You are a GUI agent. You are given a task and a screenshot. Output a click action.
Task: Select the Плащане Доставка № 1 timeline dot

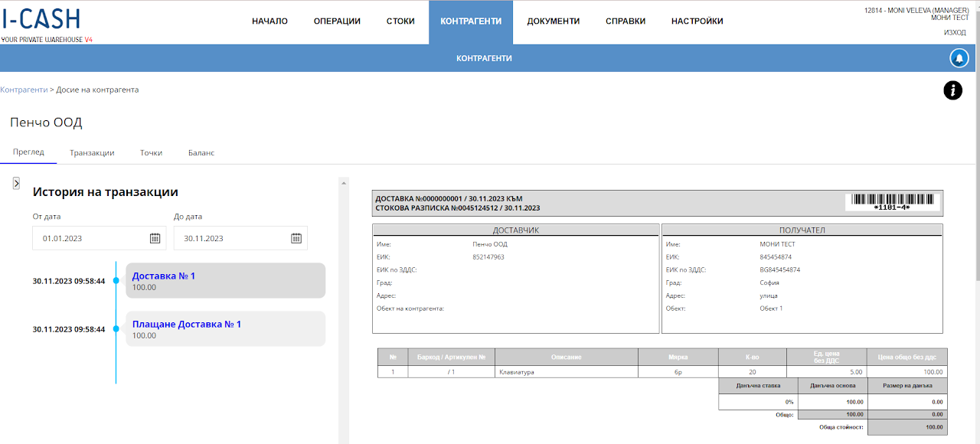click(116, 329)
